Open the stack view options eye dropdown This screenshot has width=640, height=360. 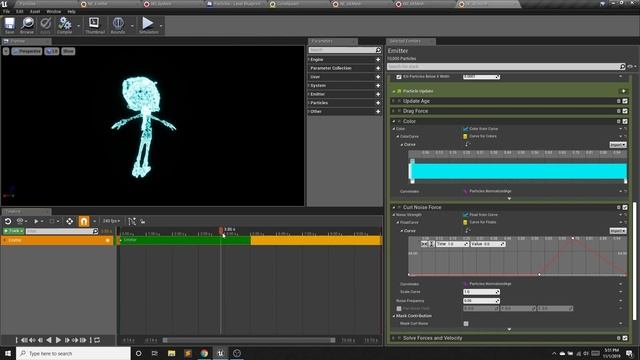631,66
